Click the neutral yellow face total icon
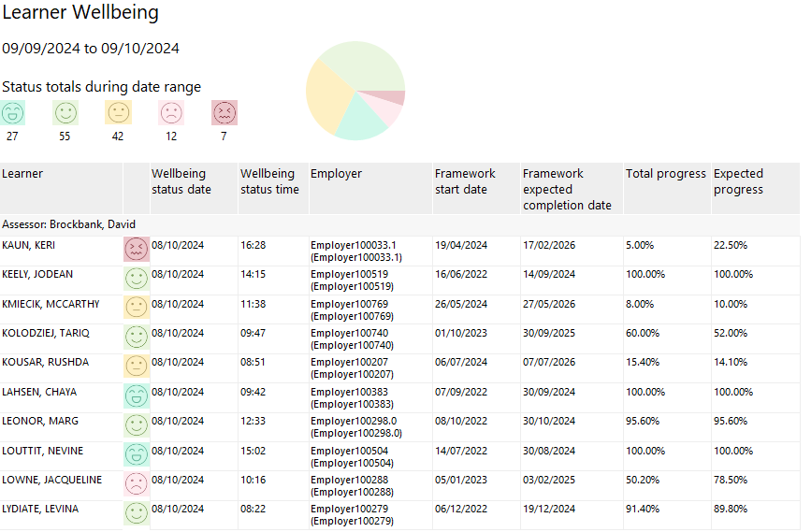Screen dimensions: 811x532 (x=119, y=113)
